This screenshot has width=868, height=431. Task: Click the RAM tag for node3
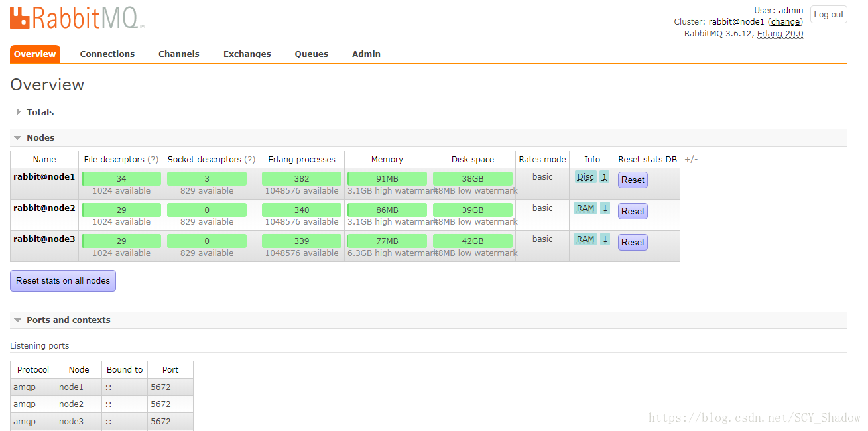pos(586,239)
